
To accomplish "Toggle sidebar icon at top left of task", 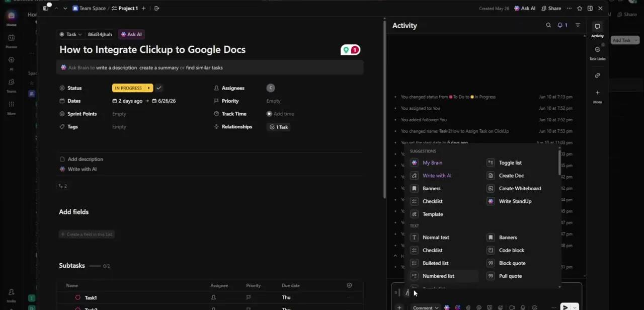I will click(46, 9).
